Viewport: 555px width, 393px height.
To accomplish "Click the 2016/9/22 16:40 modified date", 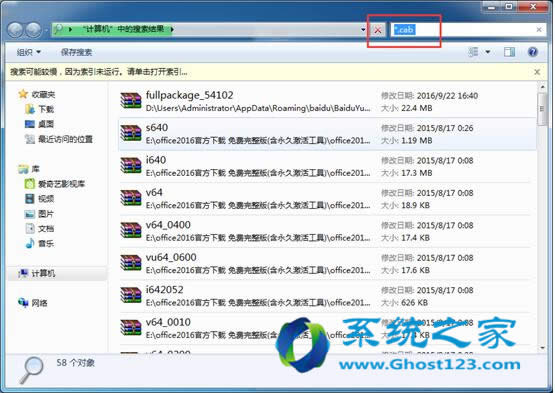I will point(447,96).
